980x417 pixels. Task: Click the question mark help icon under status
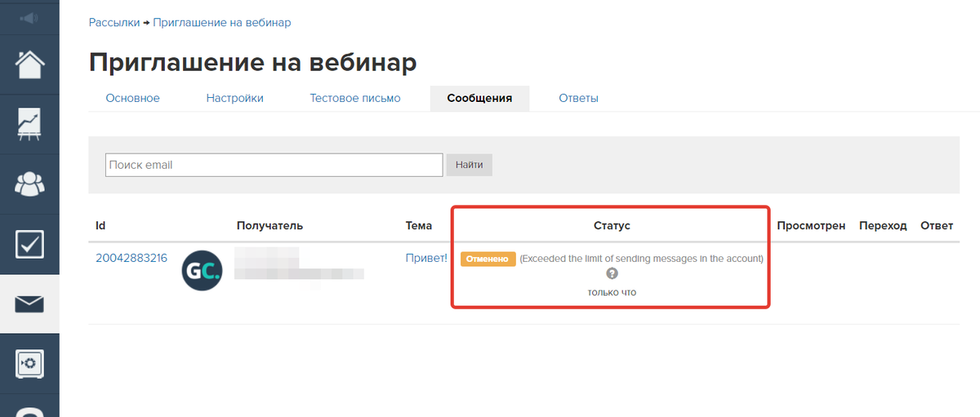[x=612, y=274]
